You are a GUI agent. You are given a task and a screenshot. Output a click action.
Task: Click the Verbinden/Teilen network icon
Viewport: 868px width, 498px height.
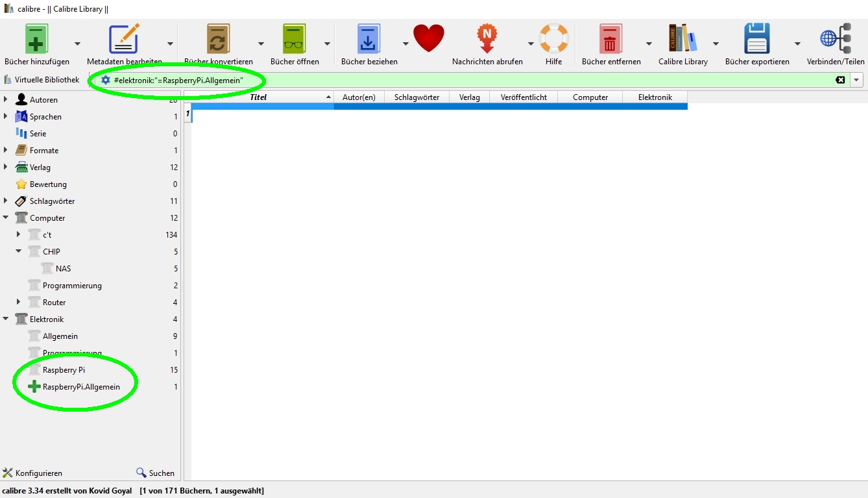(836, 38)
